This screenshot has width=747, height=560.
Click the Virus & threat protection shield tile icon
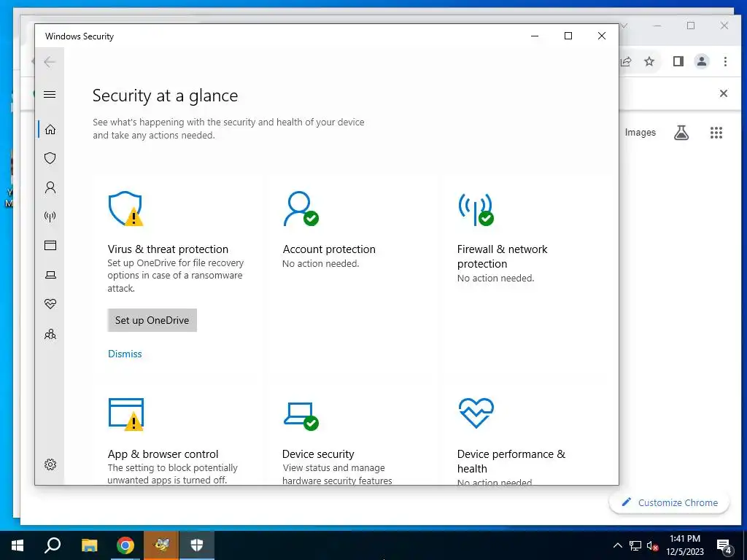125,209
